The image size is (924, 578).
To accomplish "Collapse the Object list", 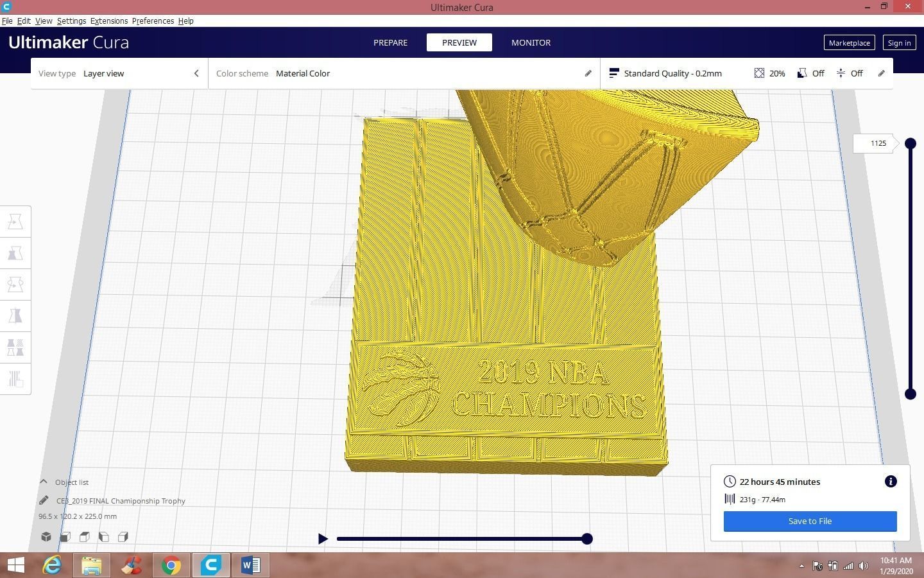I will 44,482.
